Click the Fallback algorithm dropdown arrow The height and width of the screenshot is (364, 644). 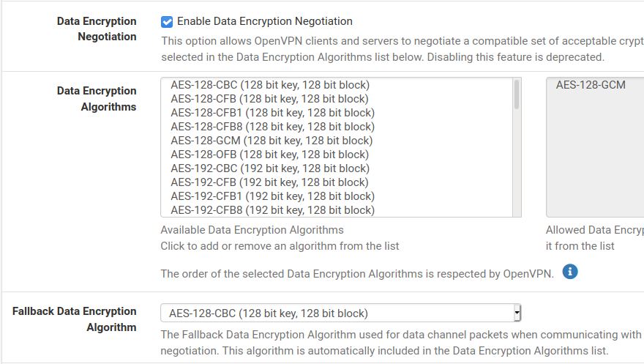click(x=517, y=313)
